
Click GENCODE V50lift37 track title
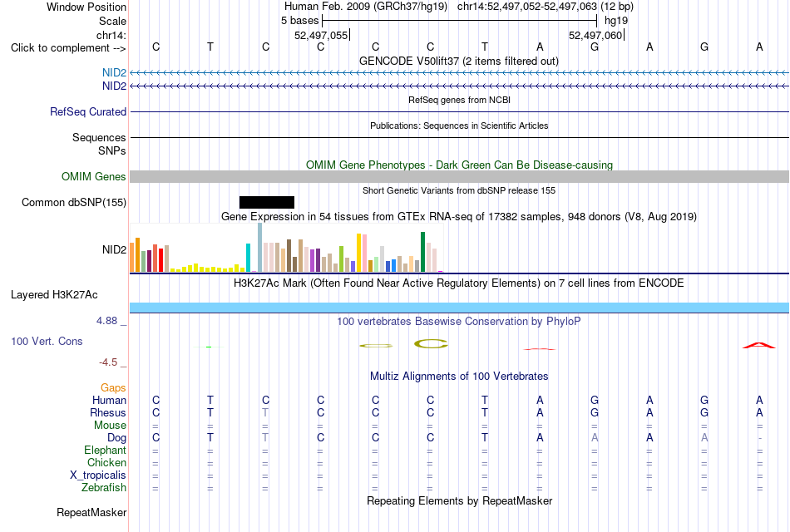tap(459, 61)
